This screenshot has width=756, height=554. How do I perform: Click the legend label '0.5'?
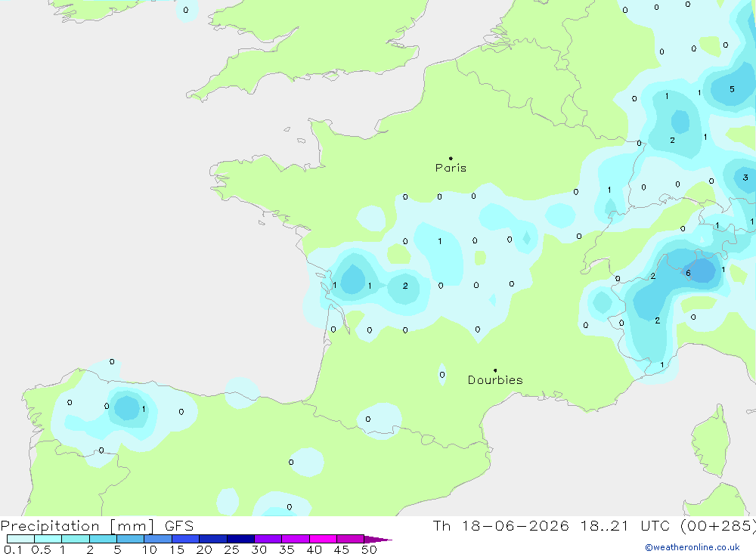[x=41, y=549]
